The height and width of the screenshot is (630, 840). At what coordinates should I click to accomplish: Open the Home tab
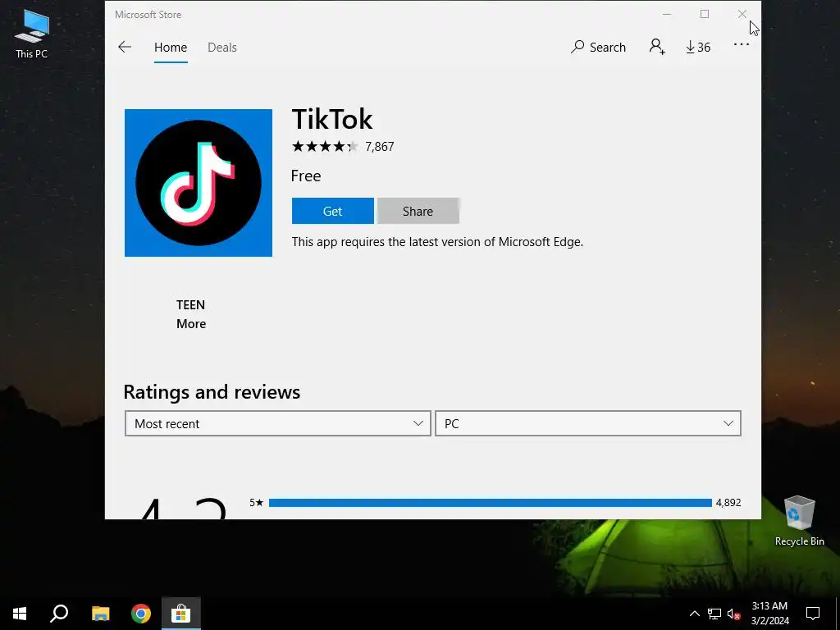[x=171, y=47]
